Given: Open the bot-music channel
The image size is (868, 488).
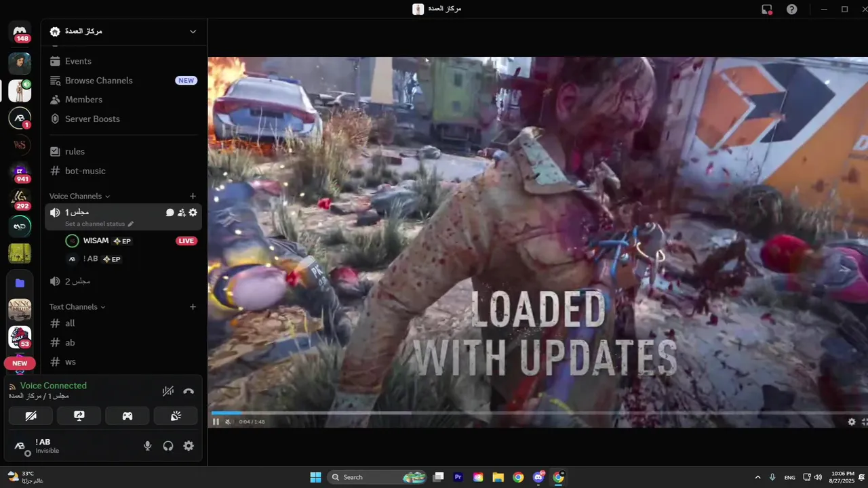Looking at the screenshot, I should pyautogui.click(x=123, y=171).
